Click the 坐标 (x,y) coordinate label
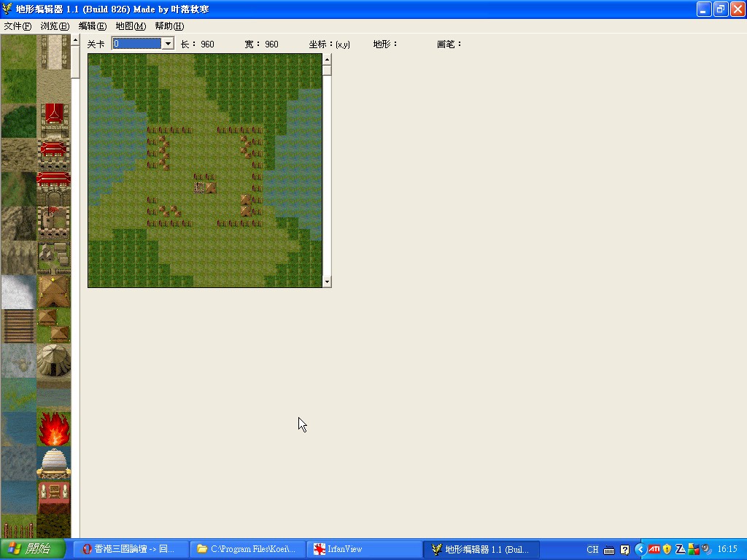Screen dimensions: 747x560 (329, 44)
